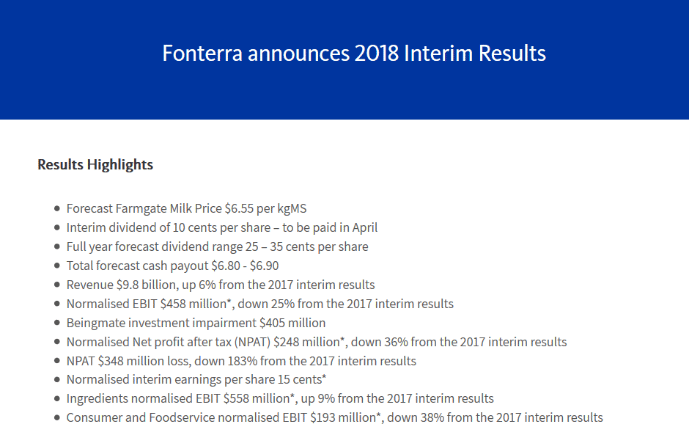
Task: Select the Results Highlights heading
Action: click(95, 163)
